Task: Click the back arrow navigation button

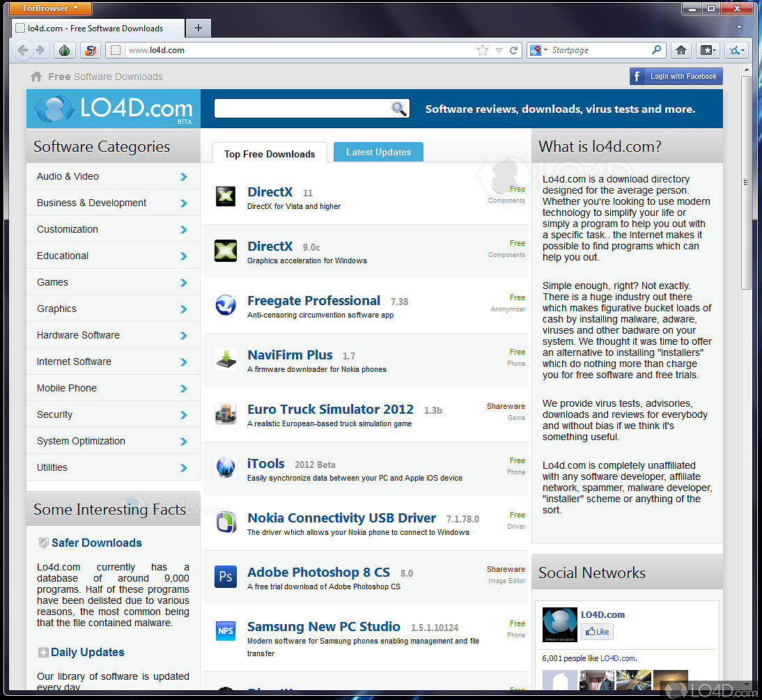Action: [23, 50]
